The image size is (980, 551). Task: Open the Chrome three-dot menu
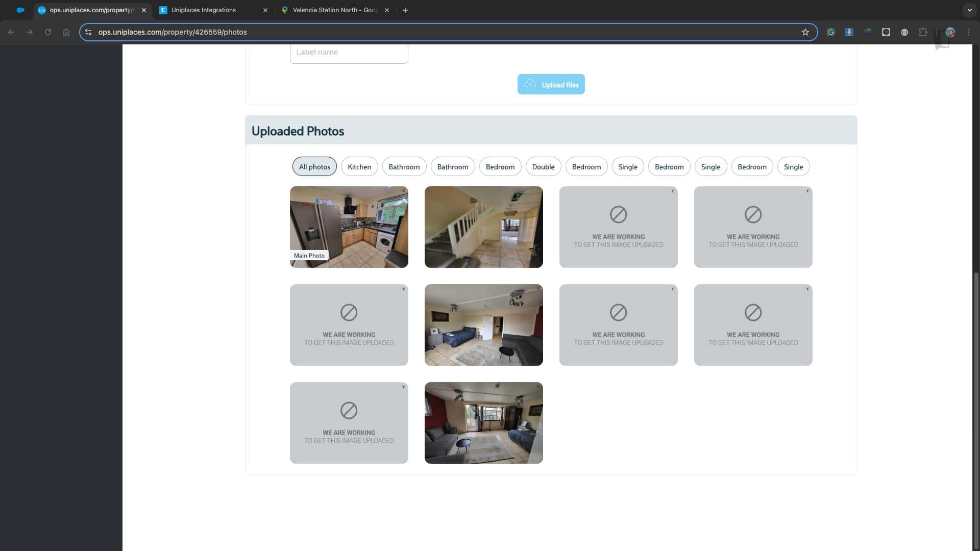coord(969,32)
